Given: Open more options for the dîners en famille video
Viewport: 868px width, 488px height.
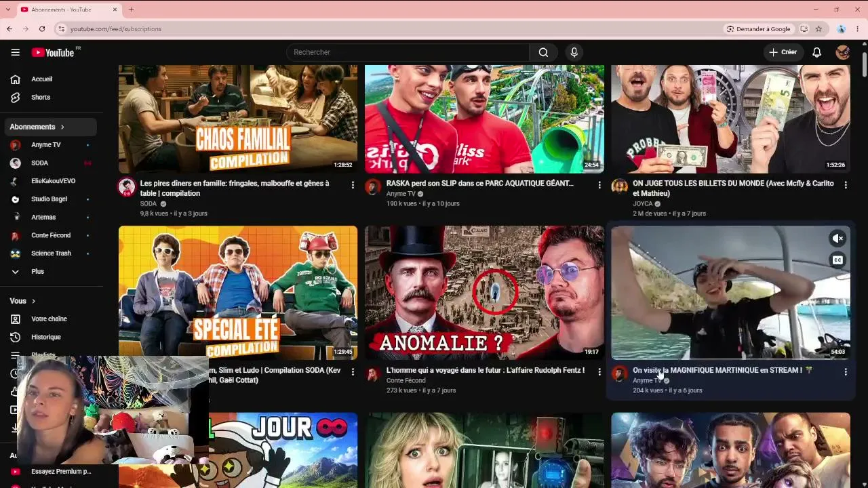Looking at the screenshot, I should [353, 184].
